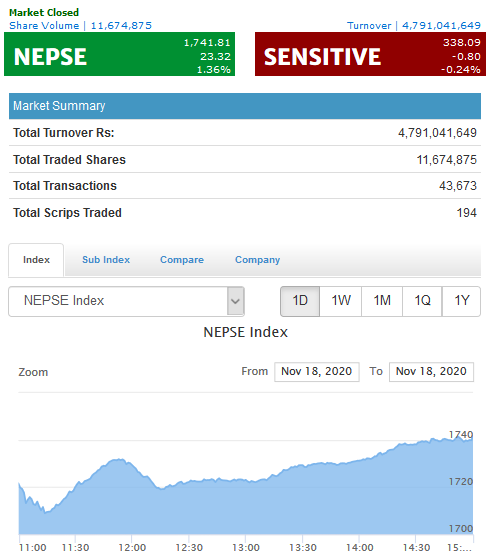Click the green NEPSE index banner
Image resolution: width=490 pixels, height=559 pixels.
[119, 54]
